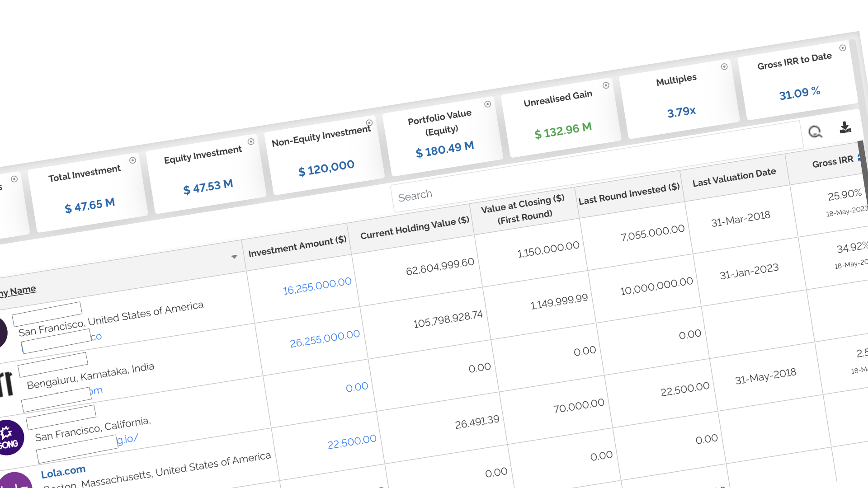Open the Non-Equity Investment info icon

pyautogui.click(x=370, y=122)
